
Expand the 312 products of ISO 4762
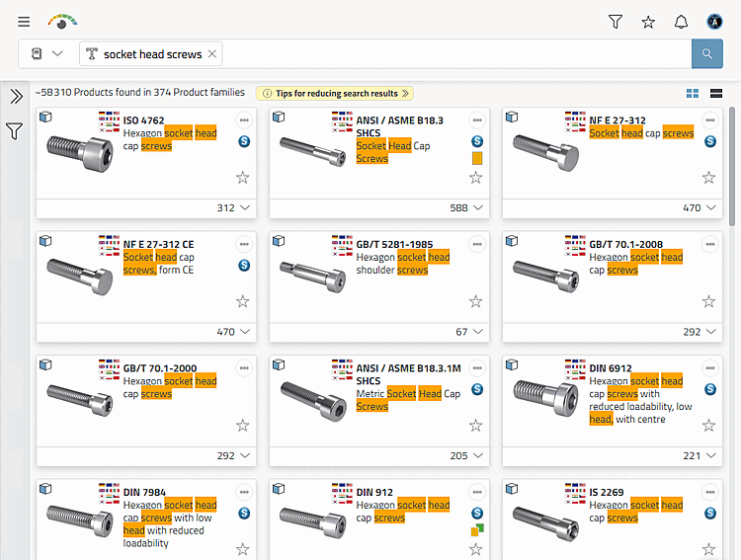pos(233,208)
